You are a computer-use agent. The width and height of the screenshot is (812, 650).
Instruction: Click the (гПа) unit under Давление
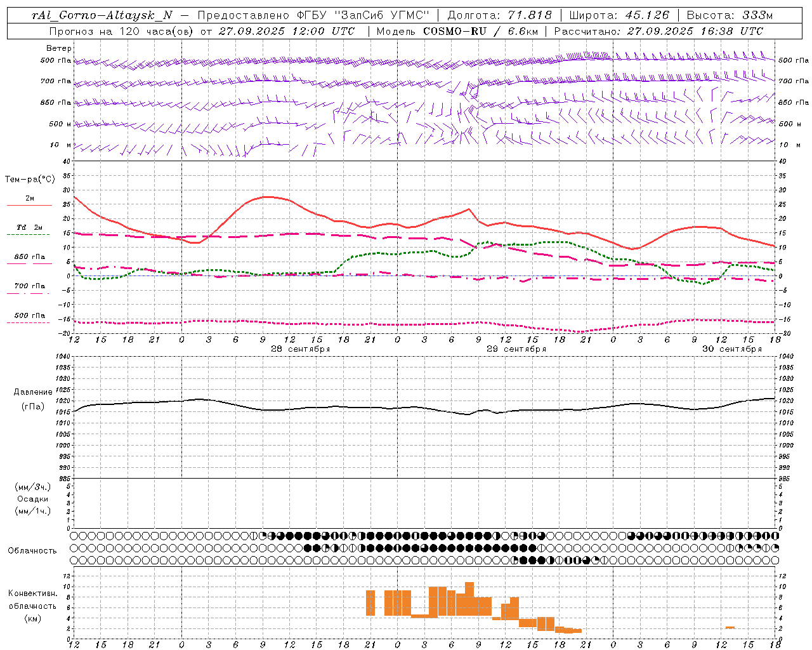click(x=33, y=407)
